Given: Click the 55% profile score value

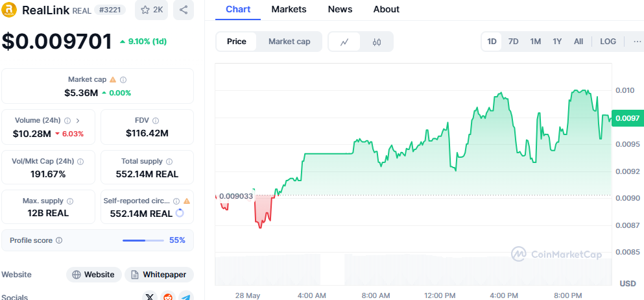Looking at the screenshot, I should (178, 240).
